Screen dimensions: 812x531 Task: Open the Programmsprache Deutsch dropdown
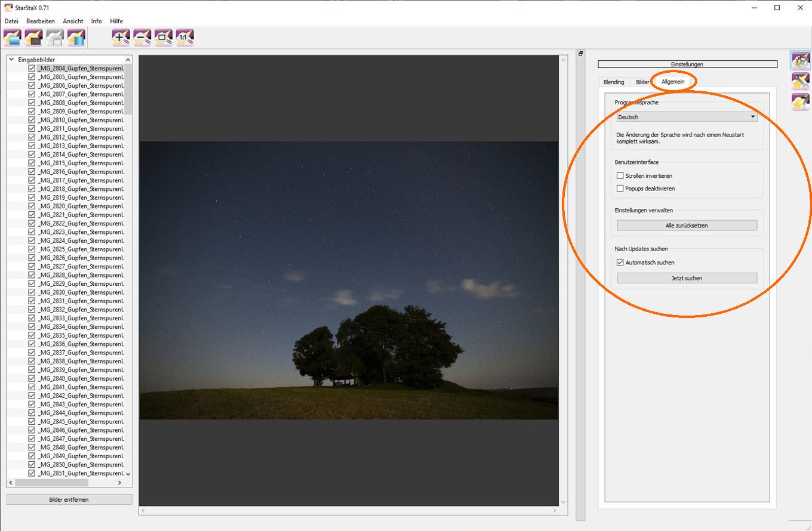click(687, 117)
